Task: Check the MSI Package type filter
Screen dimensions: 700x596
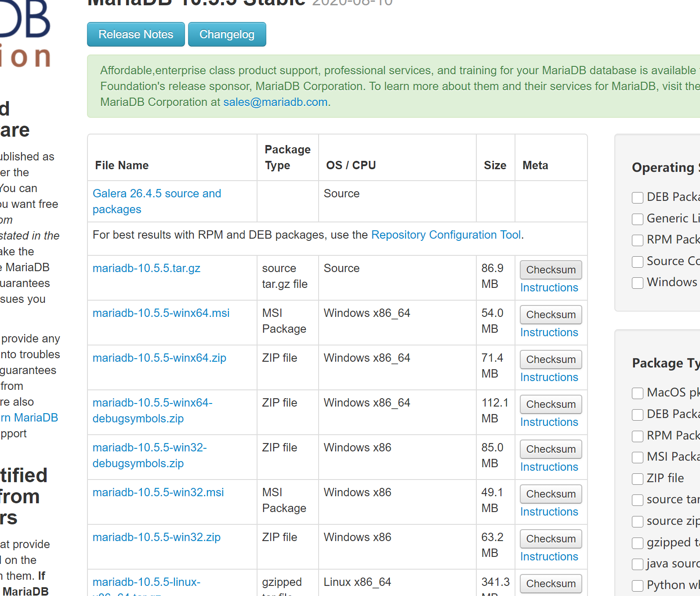Action: [638, 457]
